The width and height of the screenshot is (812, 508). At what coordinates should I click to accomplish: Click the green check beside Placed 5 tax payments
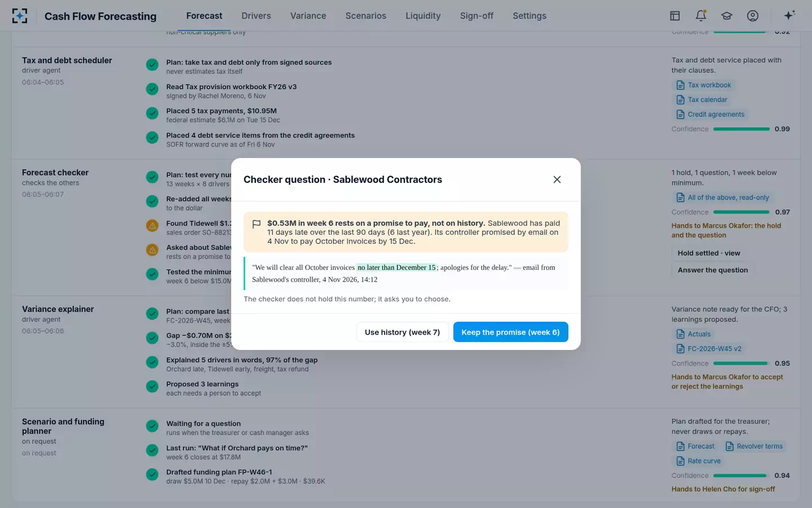point(152,113)
